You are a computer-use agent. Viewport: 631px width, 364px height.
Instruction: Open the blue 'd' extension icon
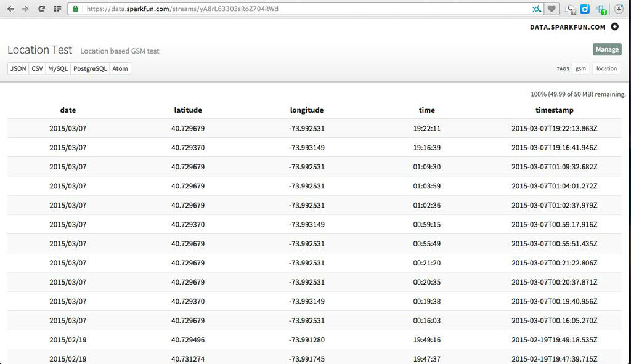coord(585,9)
